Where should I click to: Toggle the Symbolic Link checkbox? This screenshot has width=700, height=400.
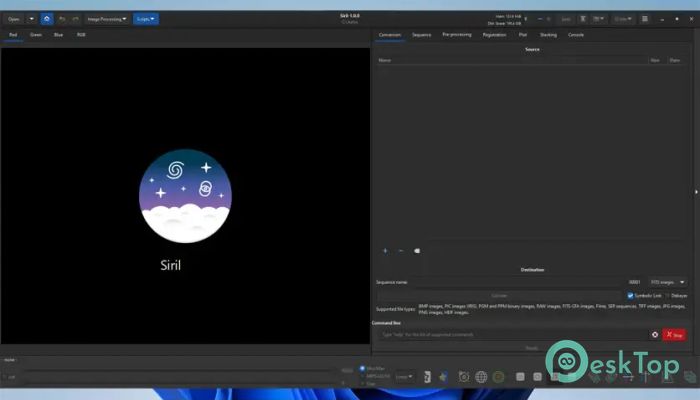(630, 296)
